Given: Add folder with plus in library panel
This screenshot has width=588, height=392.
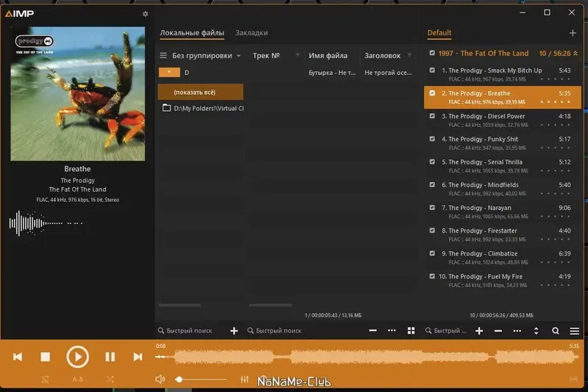Looking at the screenshot, I should tap(234, 330).
